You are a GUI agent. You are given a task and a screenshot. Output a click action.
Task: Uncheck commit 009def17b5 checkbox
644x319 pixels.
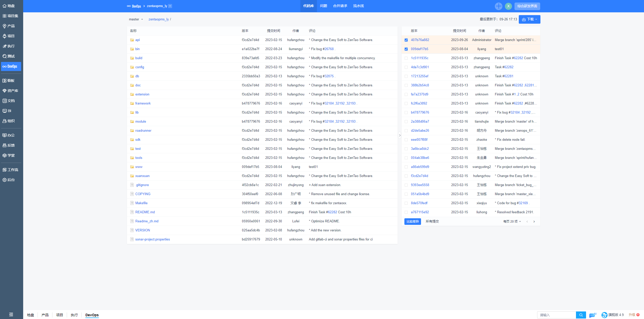click(406, 49)
